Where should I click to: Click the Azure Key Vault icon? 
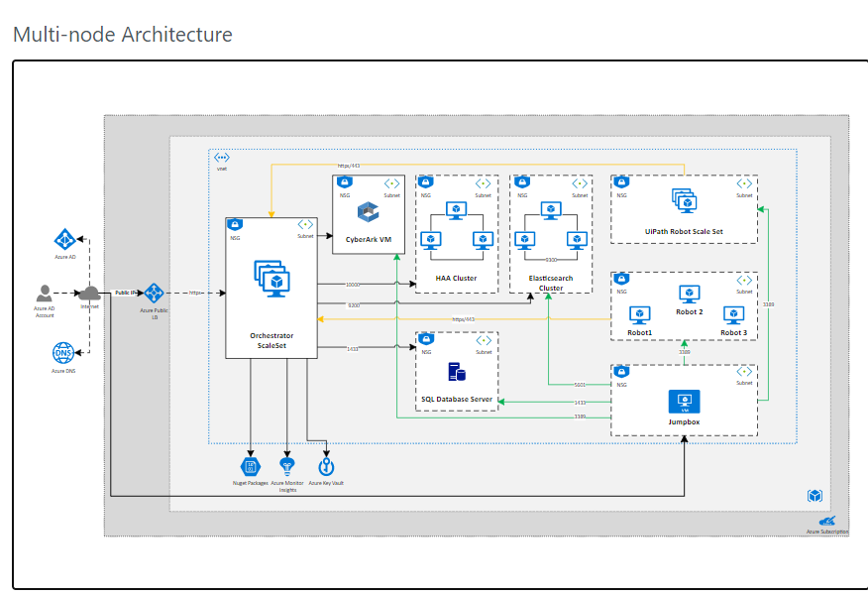(324, 464)
